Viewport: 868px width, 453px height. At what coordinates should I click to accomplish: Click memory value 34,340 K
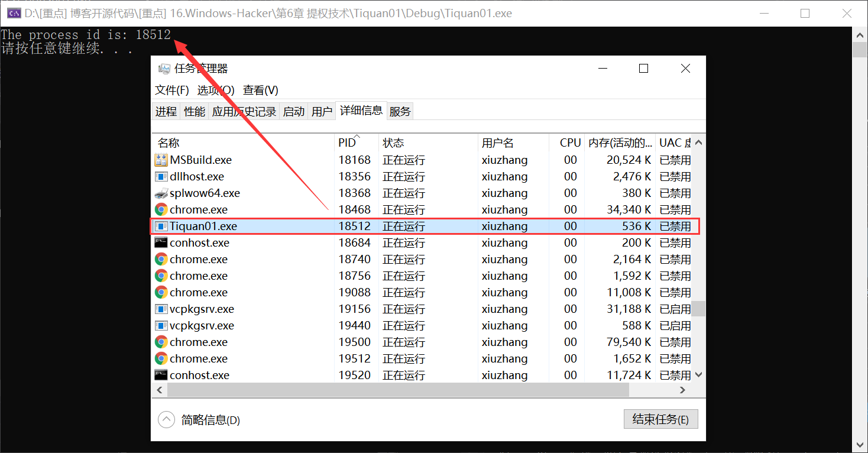629,209
